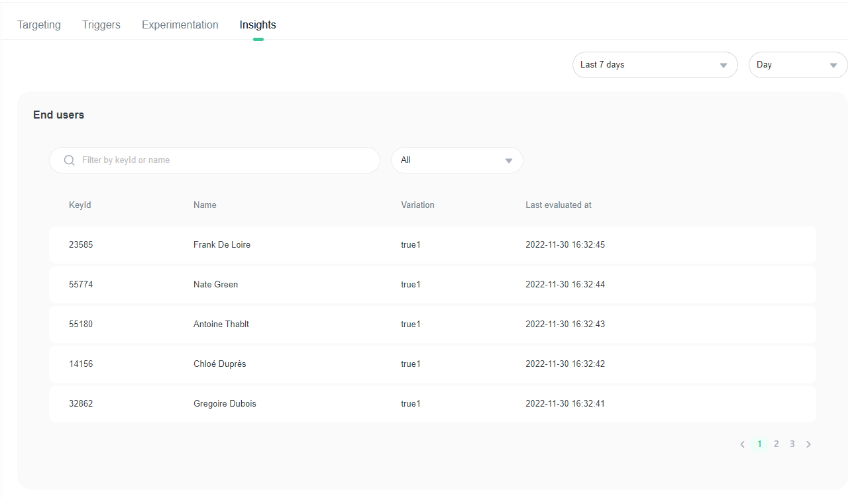This screenshot has width=868, height=498.
Task: Select page 1 in pagination
Action: pyautogui.click(x=759, y=444)
